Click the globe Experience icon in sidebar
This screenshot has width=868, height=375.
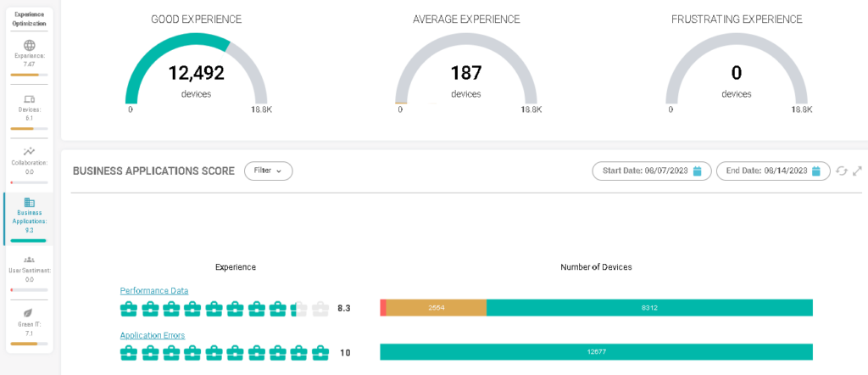point(29,45)
